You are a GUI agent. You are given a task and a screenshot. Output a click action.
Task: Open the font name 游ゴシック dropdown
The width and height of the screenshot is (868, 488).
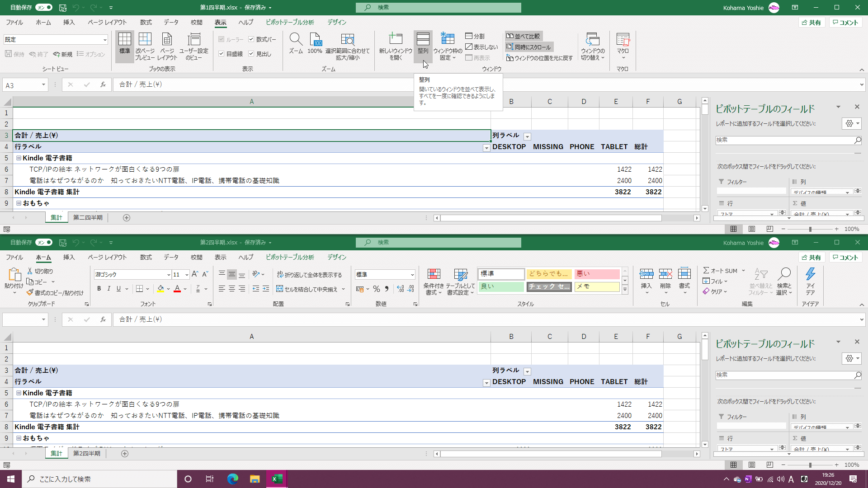[169, 275]
